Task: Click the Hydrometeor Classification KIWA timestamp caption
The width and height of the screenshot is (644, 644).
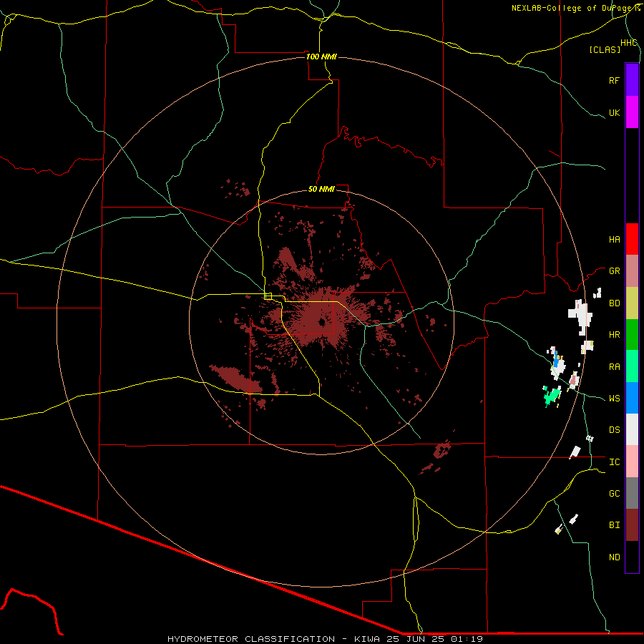Action: [x=326, y=639]
